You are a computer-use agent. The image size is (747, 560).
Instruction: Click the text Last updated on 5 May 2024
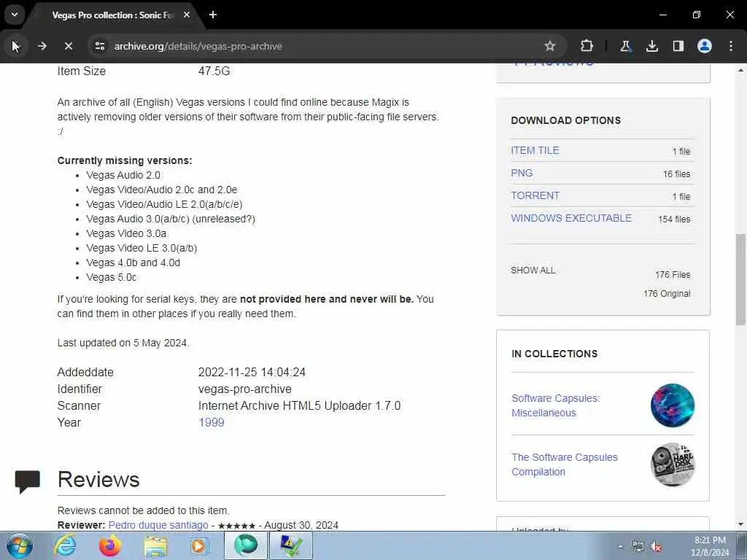point(123,343)
